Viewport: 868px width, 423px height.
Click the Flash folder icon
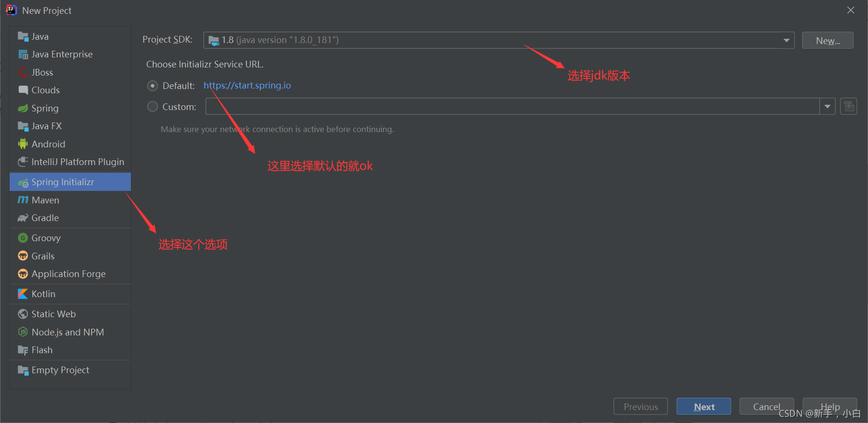click(23, 350)
